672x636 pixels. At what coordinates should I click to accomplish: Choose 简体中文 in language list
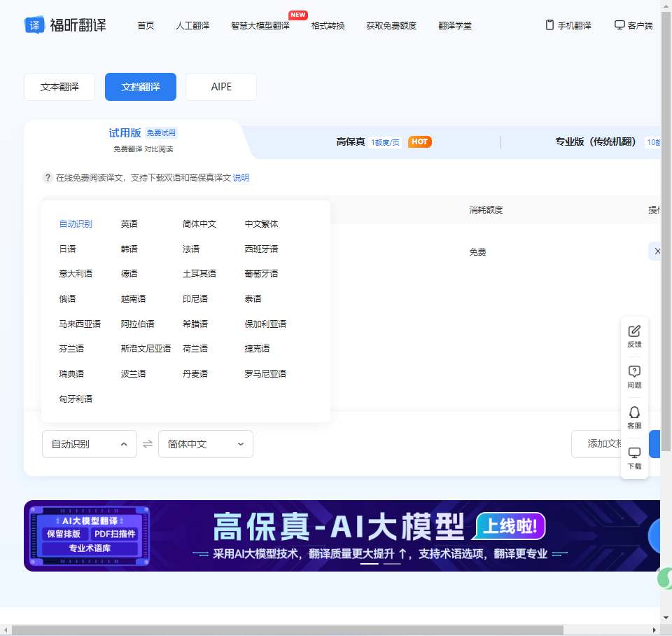coord(199,224)
